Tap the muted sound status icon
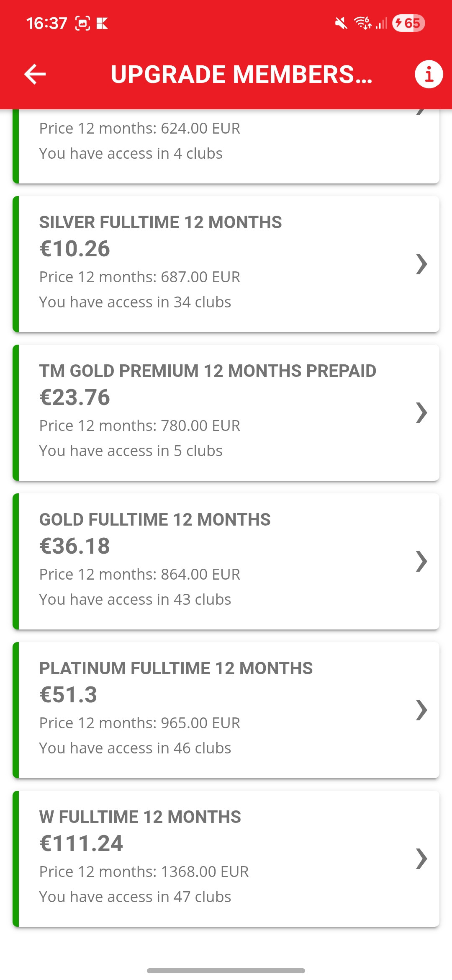 pos(341,23)
